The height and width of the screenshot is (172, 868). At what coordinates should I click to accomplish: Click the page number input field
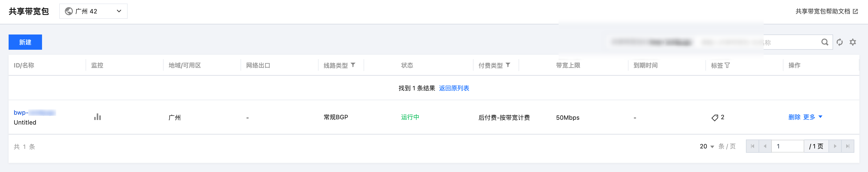787,146
